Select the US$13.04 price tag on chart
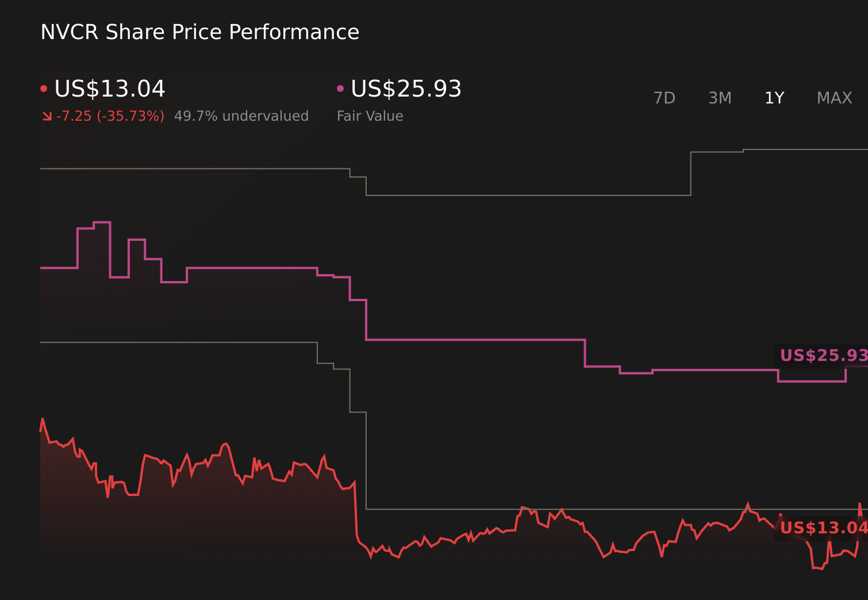Image resolution: width=868 pixels, height=600 pixels. point(822,528)
